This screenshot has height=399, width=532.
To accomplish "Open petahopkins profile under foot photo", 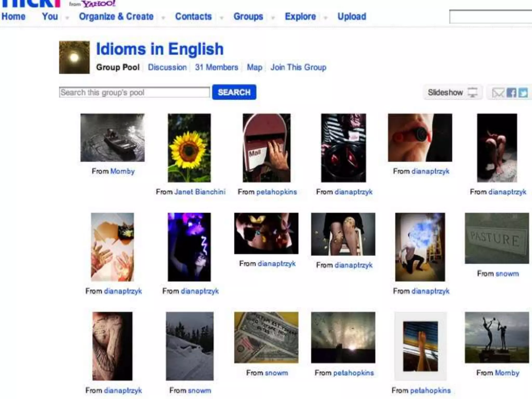I will point(430,390).
